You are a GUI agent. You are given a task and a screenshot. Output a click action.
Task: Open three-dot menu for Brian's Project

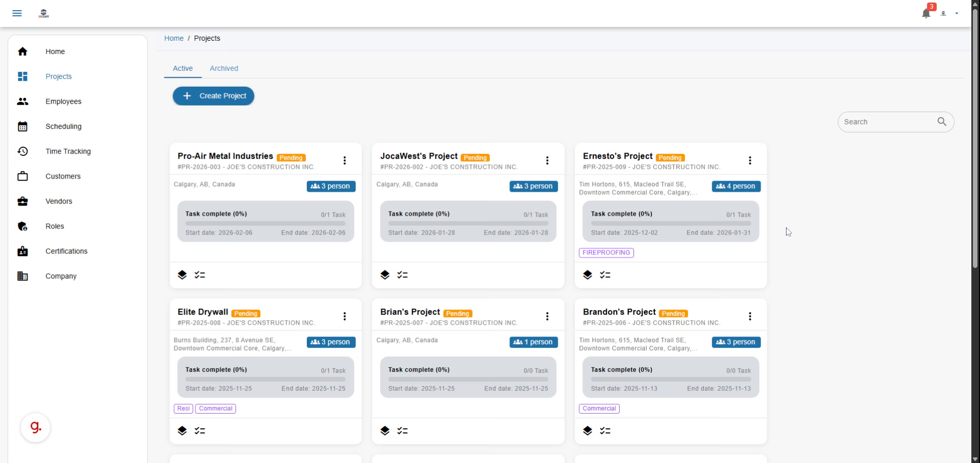point(547,317)
